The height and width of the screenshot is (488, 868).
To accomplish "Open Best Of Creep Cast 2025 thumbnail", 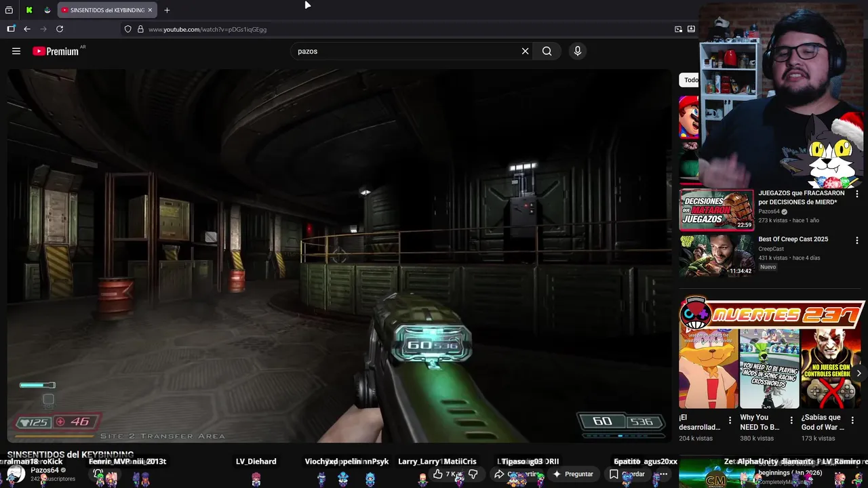I will coord(716,256).
